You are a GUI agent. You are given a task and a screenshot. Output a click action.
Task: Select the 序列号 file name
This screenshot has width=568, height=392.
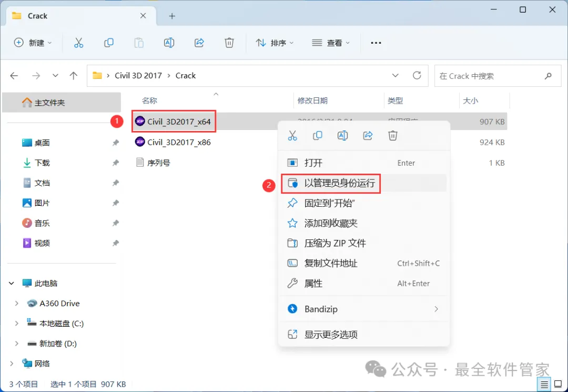[159, 163]
